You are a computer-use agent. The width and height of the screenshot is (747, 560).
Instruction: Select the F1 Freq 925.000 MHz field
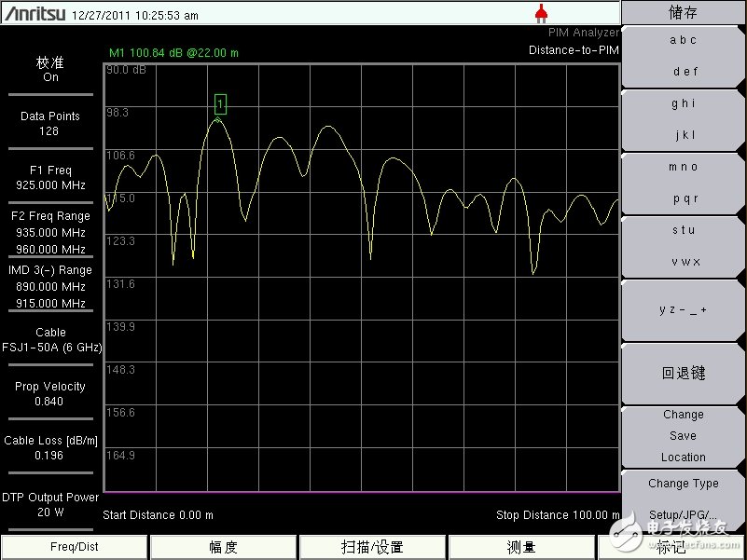click(x=50, y=178)
